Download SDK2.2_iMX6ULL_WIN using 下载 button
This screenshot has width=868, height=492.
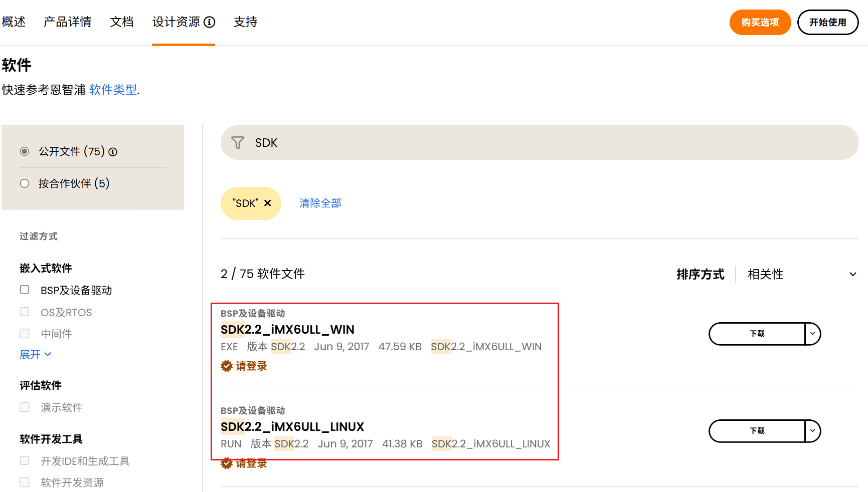pyautogui.click(x=757, y=334)
